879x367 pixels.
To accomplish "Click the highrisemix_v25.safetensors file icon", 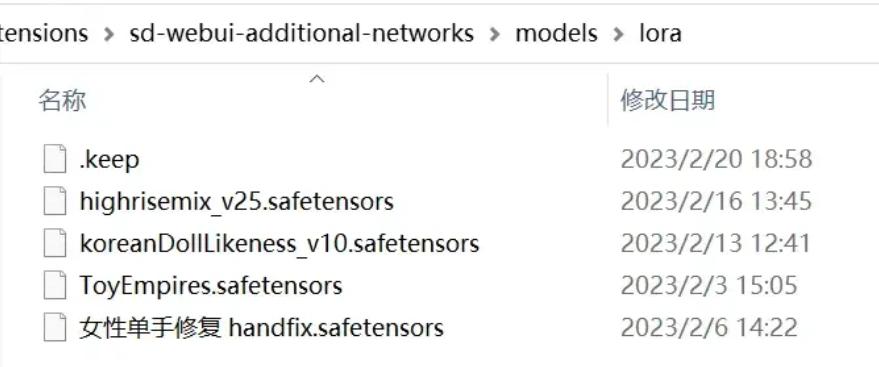I will (x=55, y=201).
